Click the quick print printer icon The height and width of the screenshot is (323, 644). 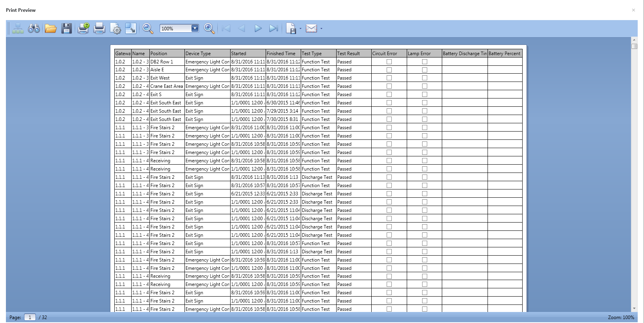click(99, 28)
